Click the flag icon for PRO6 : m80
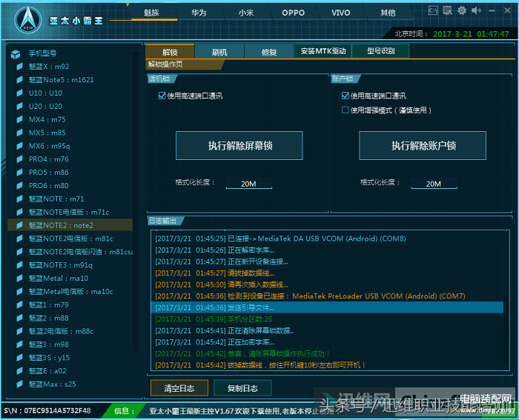The width and height of the screenshot is (519, 420). [x=19, y=185]
